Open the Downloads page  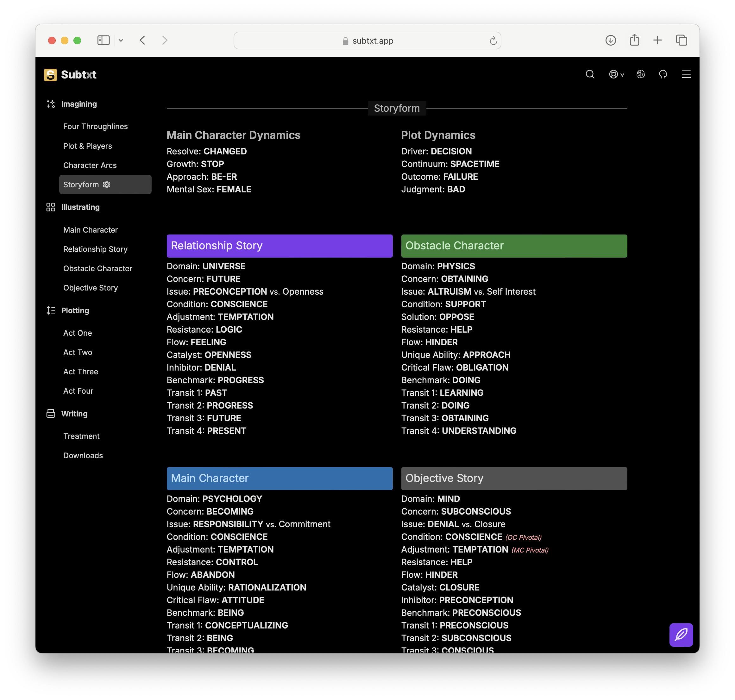point(82,455)
